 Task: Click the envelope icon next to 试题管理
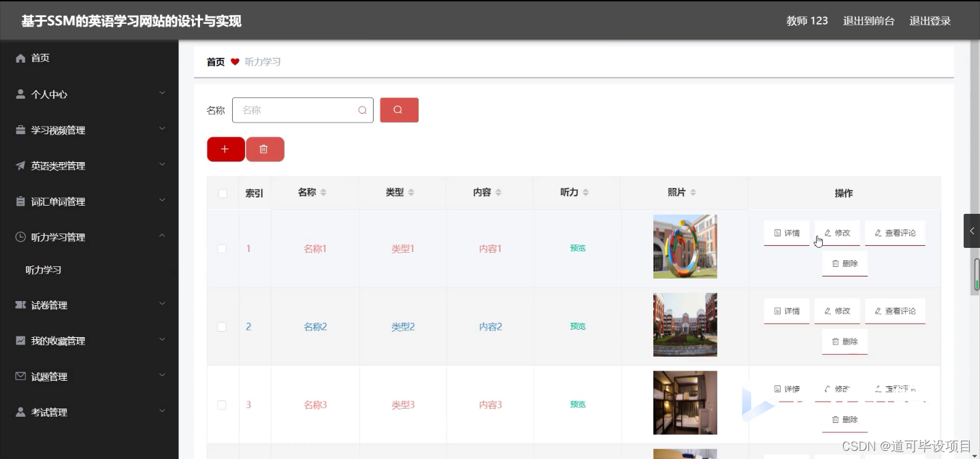(20, 376)
